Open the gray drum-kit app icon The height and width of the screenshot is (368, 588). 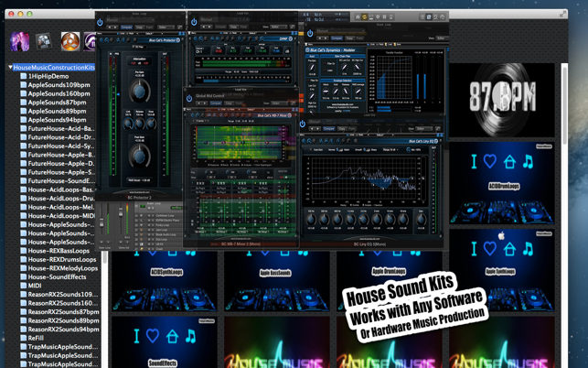[44, 41]
